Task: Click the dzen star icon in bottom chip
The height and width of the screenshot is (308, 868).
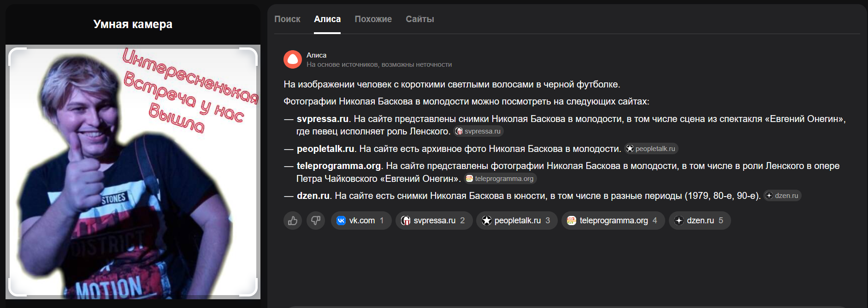Action: 679,221
